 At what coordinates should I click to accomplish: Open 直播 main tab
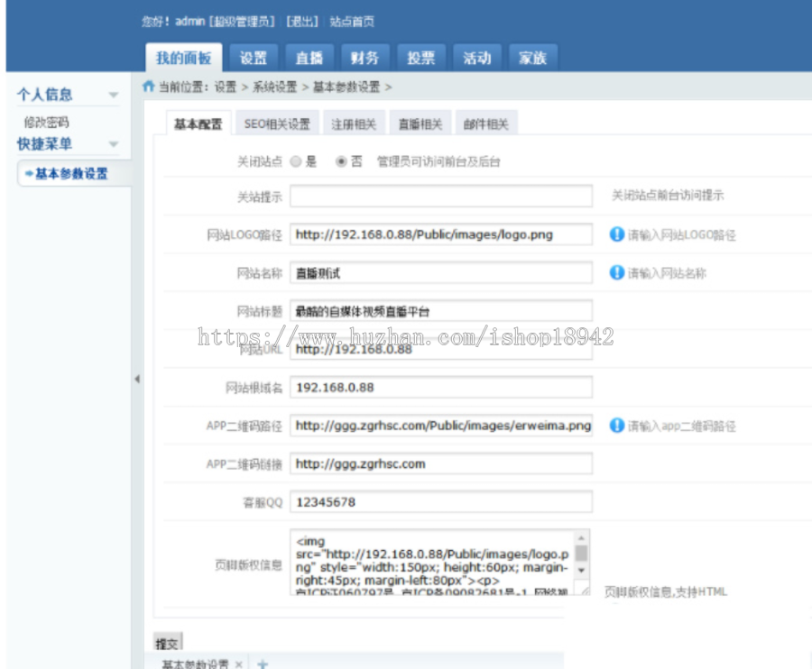[x=309, y=58]
